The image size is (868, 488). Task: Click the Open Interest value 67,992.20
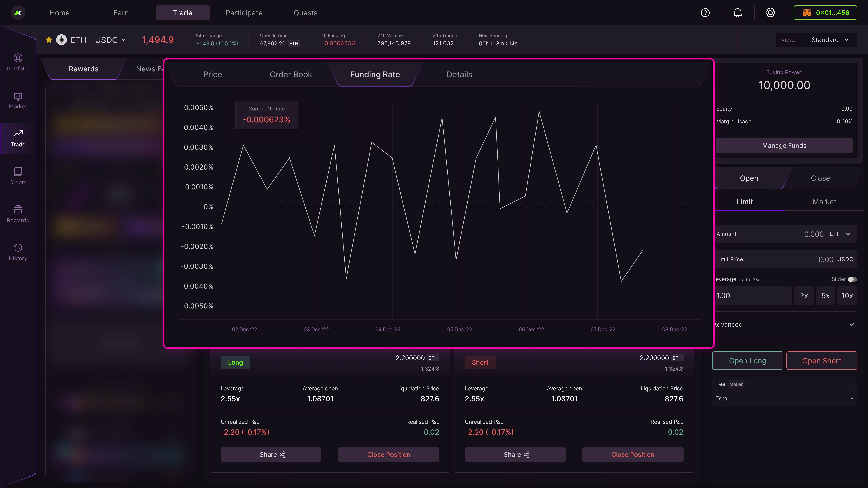pos(273,43)
